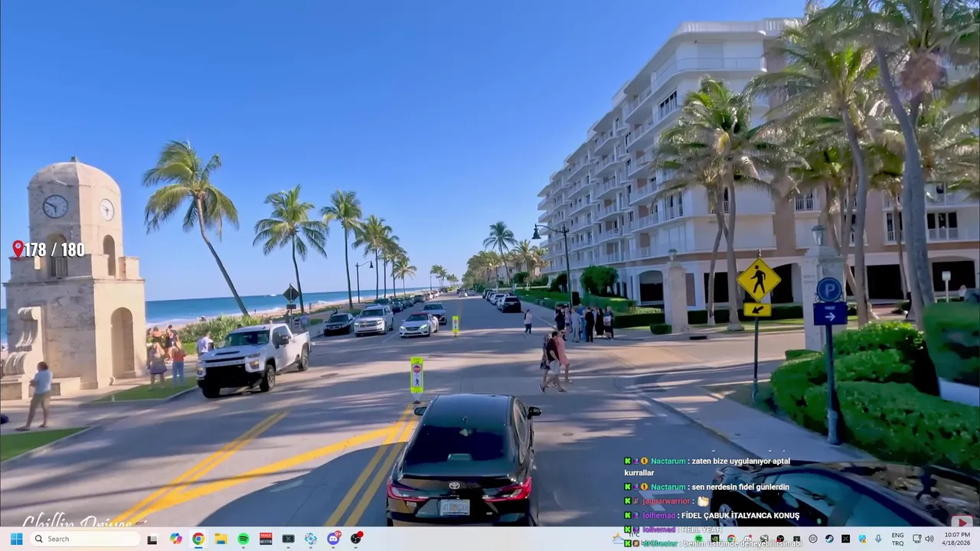
Task: Click Nactarum's 'zaten bize uygulanıyor' message
Action: click(x=707, y=467)
